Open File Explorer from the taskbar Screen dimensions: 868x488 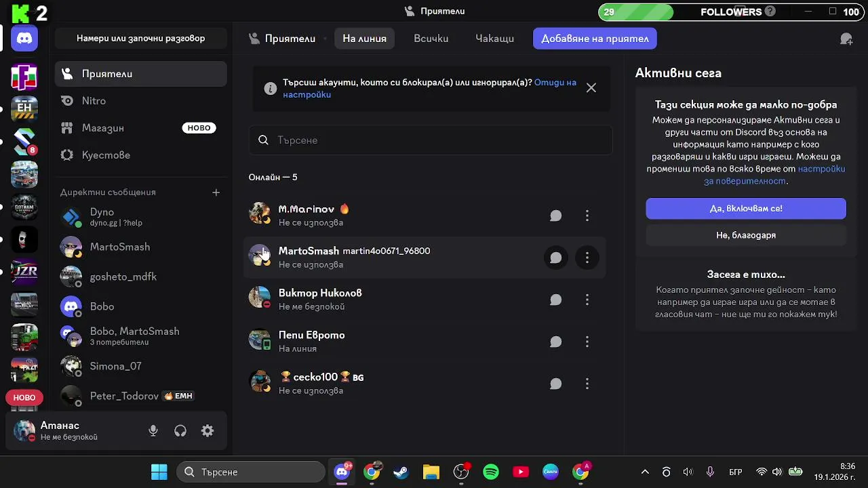click(x=431, y=472)
